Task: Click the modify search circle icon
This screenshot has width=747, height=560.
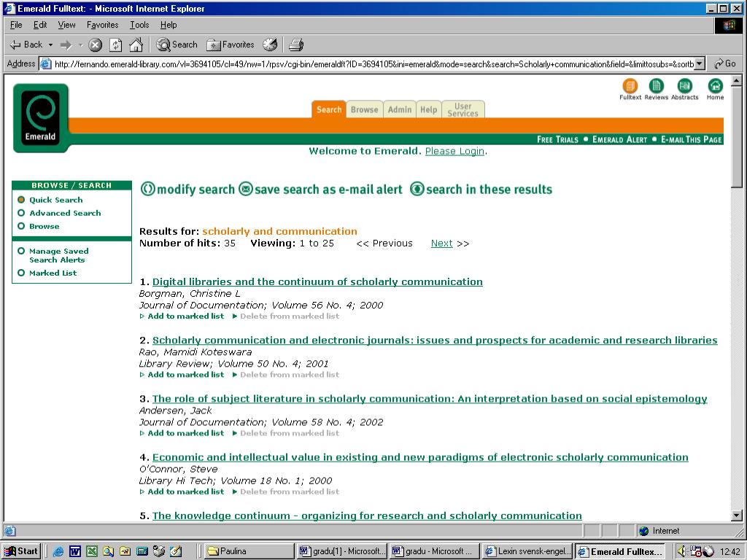Action: tap(147, 189)
